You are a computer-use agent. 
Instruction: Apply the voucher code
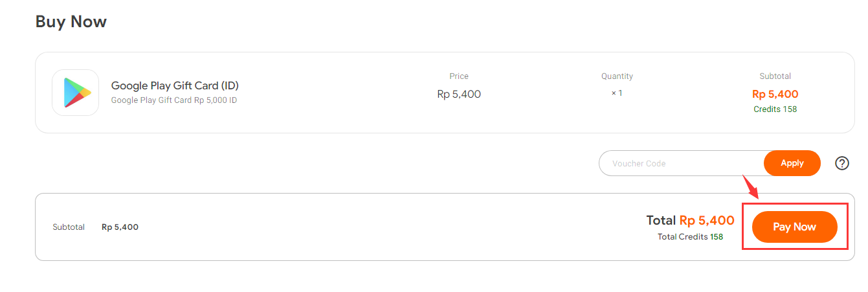792,163
